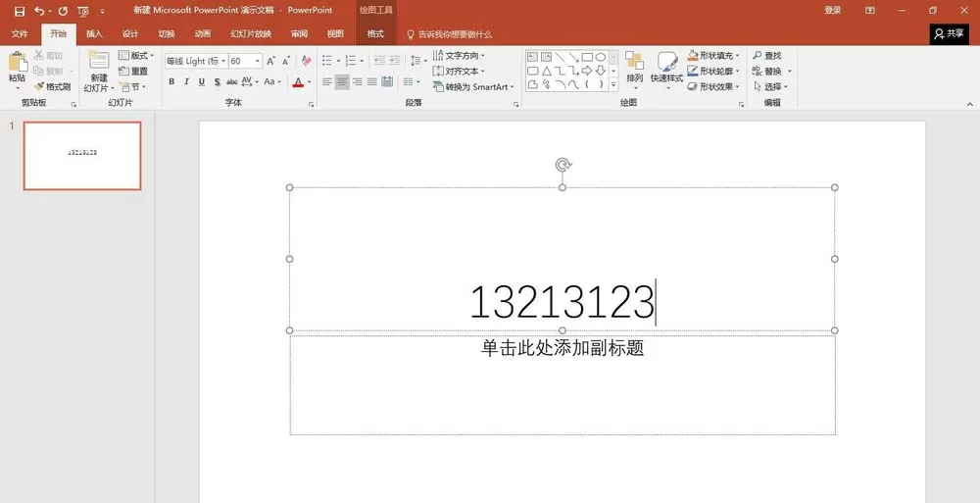Click Quick Styles (快速样式) button
Viewport: 980px width, 503px height.
pos(666,69)
